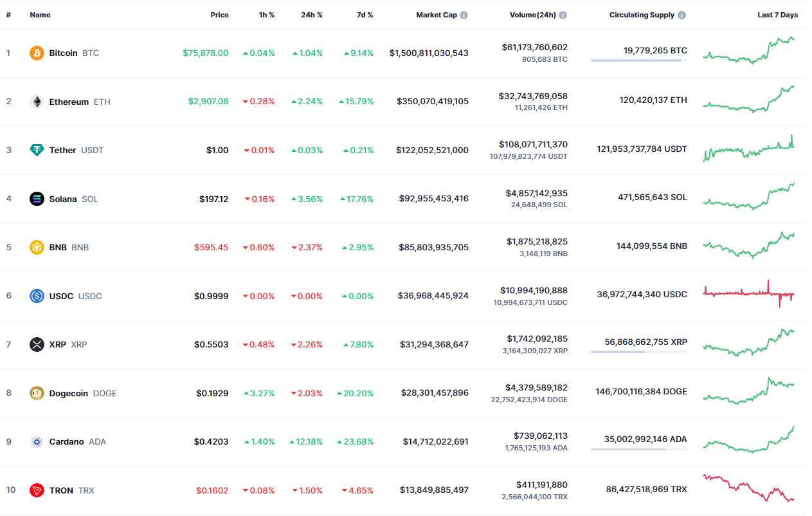This screenshot has height=516, width=812.
Task: Click info icon next to Market Cap
Action: [x=464, y=15]
